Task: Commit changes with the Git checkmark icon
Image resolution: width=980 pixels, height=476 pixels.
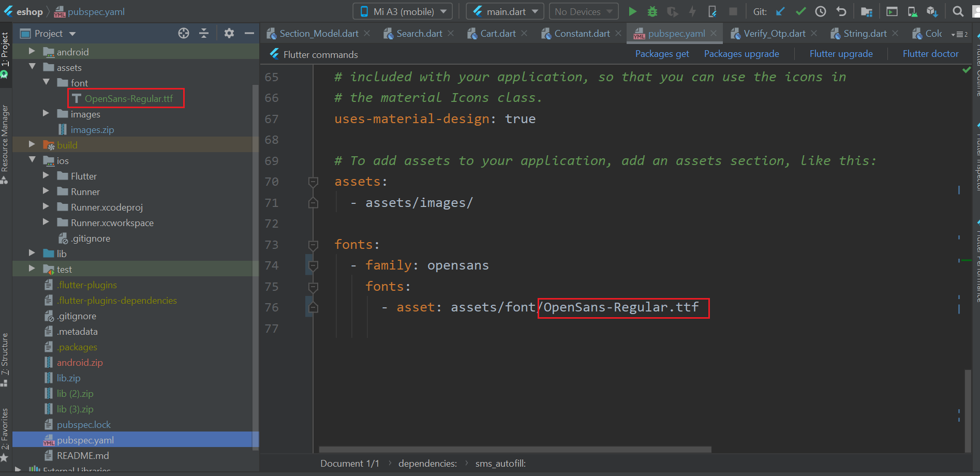Action: click(x=800, y=11)
